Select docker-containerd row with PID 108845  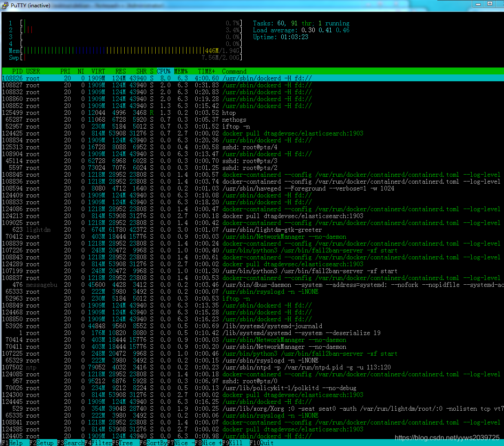pos(252,175)
